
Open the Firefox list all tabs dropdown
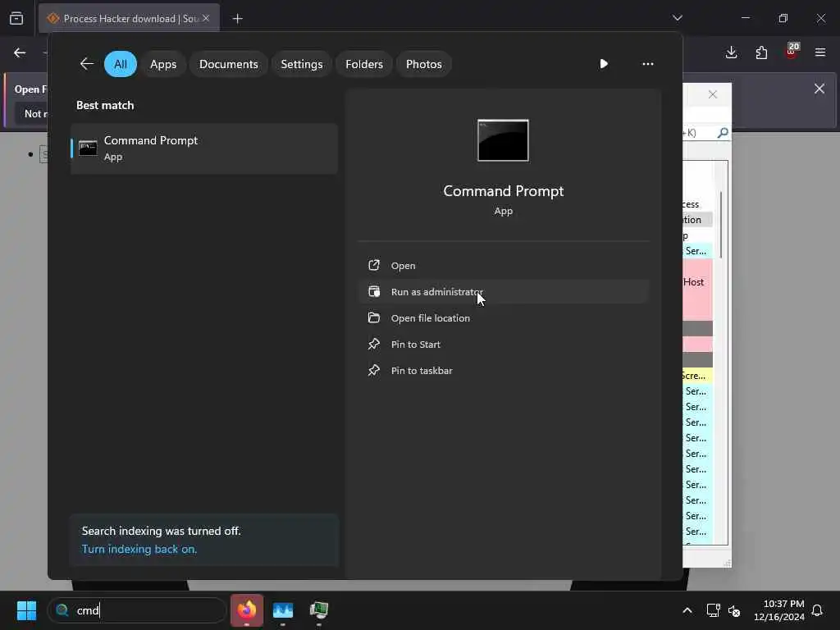678,18
